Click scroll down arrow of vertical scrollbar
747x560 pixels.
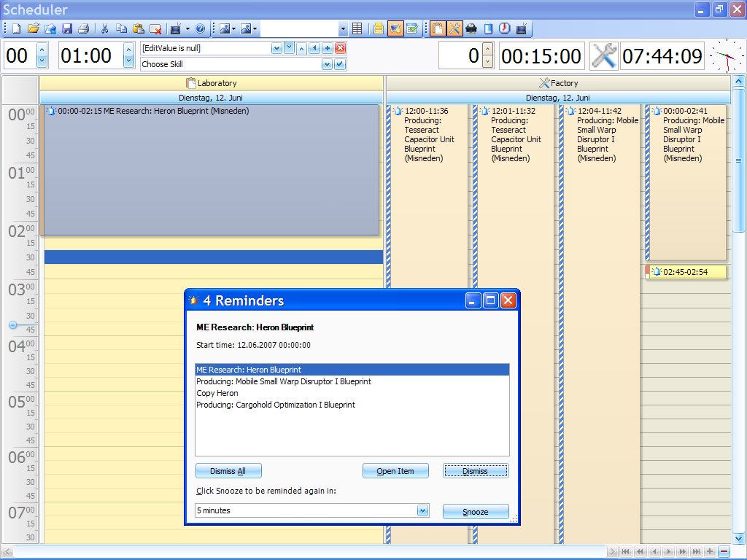coord(738,539)
